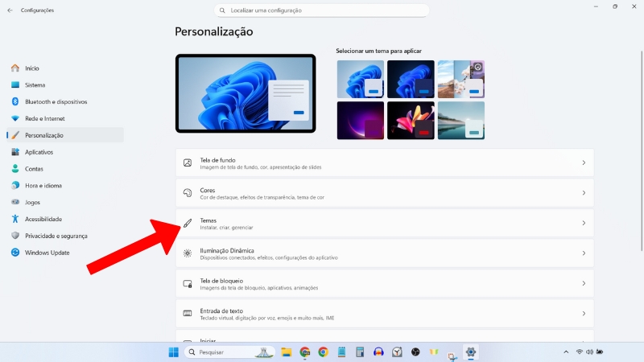Image resolution: width=644 pixels, height=362 pixels.
Task: Click the back arrow icon in Configurações
Action: coord(10,10)
